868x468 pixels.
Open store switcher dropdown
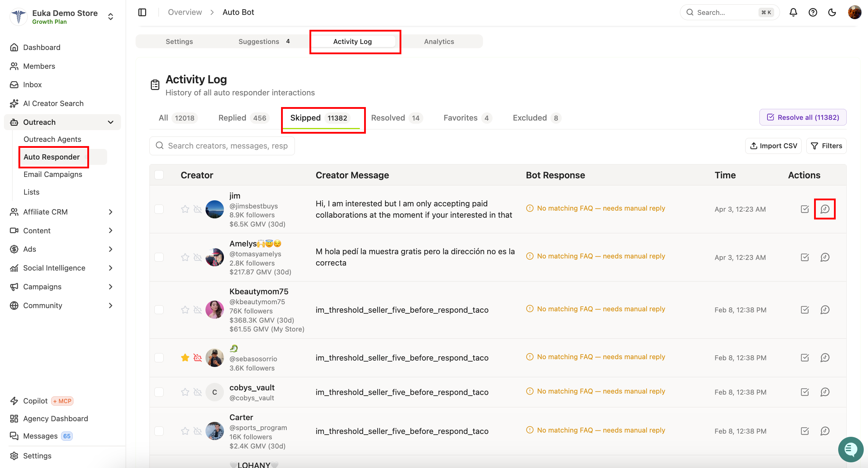[x=111, y=17]
